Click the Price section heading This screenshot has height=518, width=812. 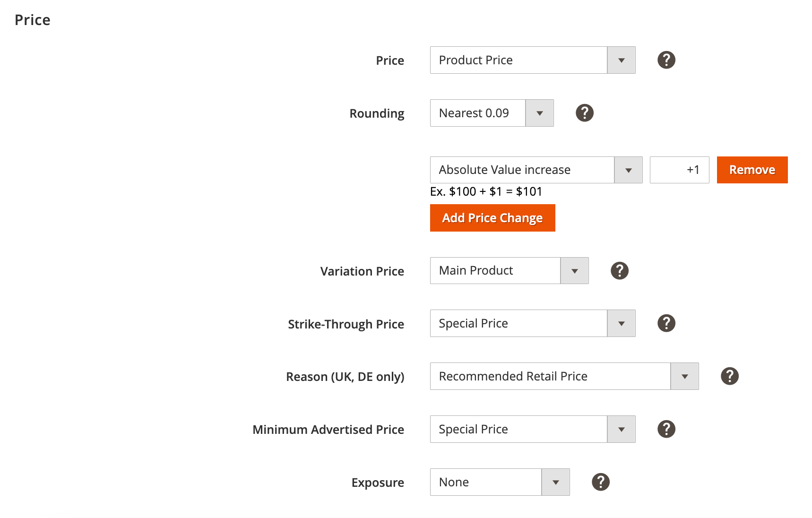[x=33, y=20]
